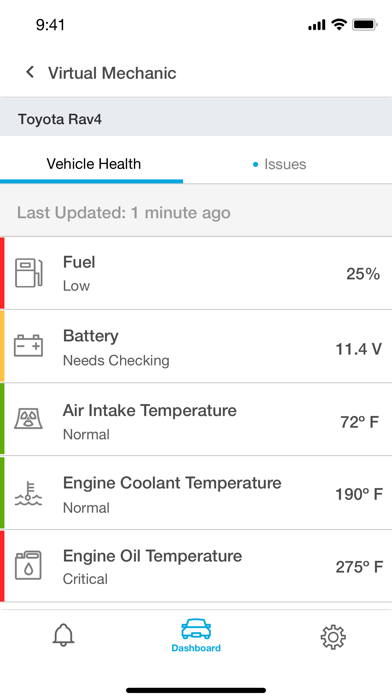The width and height of the screenshot is (392, 696).
Task: Click the engine oil canister icon
Action: pos(28,566)
